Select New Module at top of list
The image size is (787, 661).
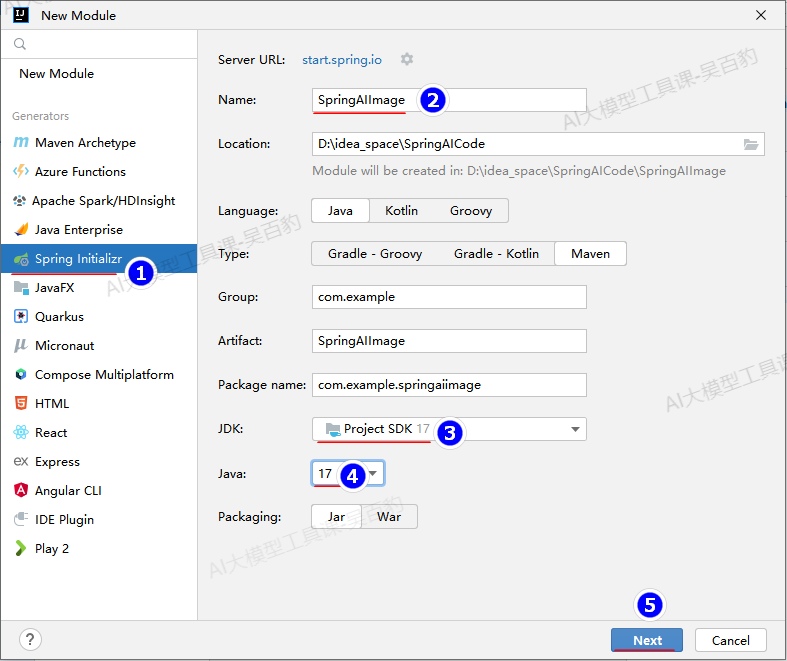99,74
